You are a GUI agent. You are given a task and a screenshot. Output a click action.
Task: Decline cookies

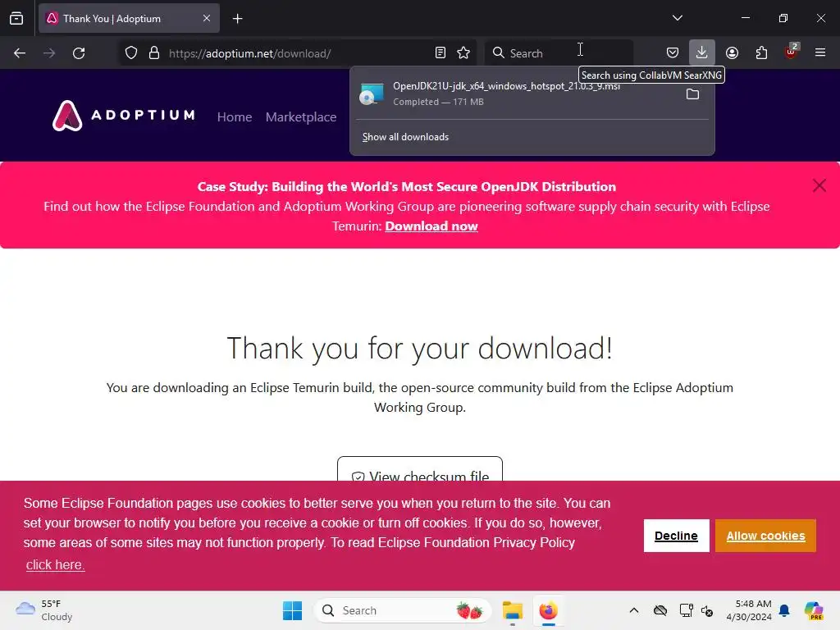point(676,536)
